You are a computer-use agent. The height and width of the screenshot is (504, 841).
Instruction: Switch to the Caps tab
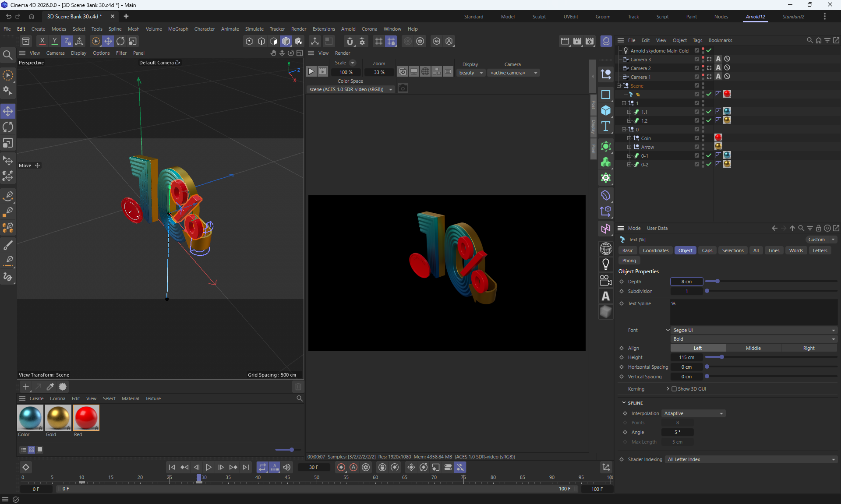(x=707, y=250)
